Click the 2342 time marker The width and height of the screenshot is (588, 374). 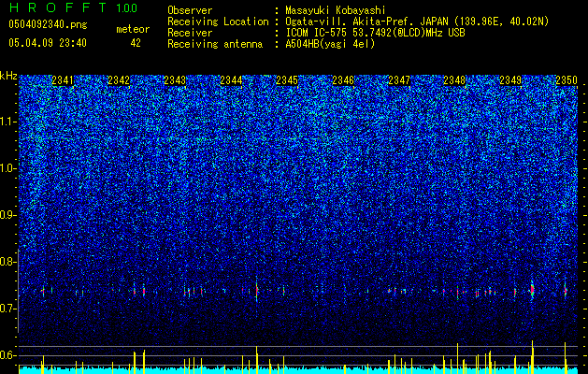click(119, 80)
